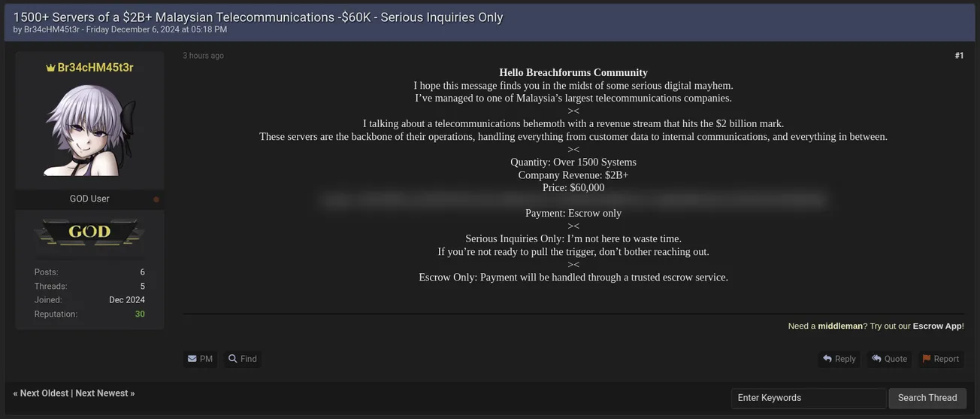The image size is (980, 419).
Task: Open Br34cHM45t3r username in the profile panel
Action: coord(95,68)
